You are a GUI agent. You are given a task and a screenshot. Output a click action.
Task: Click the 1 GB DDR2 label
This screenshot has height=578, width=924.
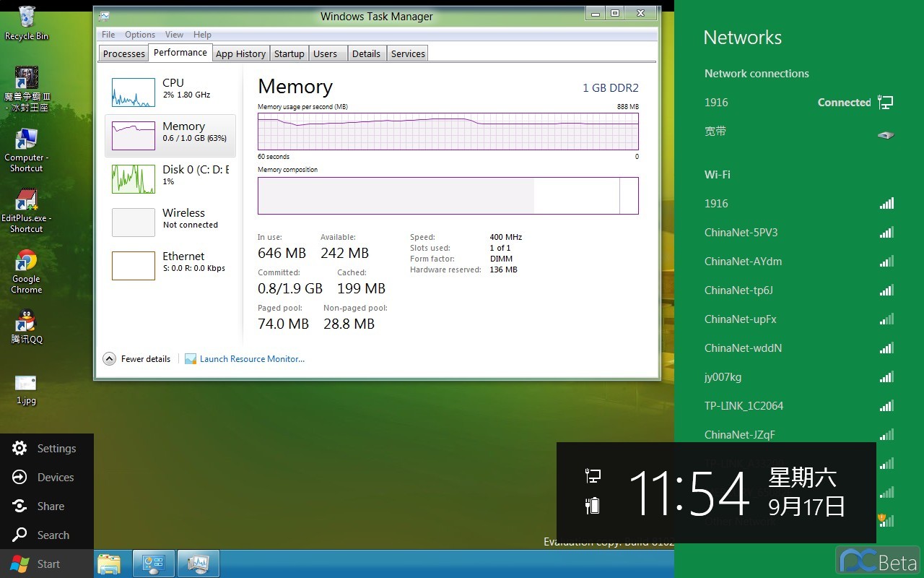coord(611,87)
